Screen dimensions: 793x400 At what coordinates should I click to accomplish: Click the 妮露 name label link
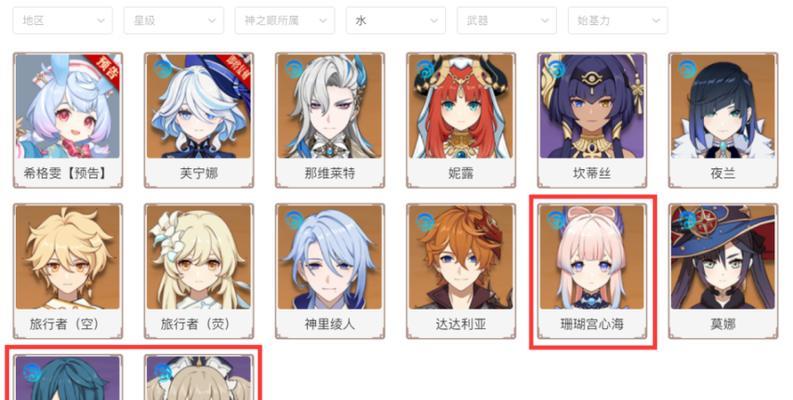click(461, 173)
